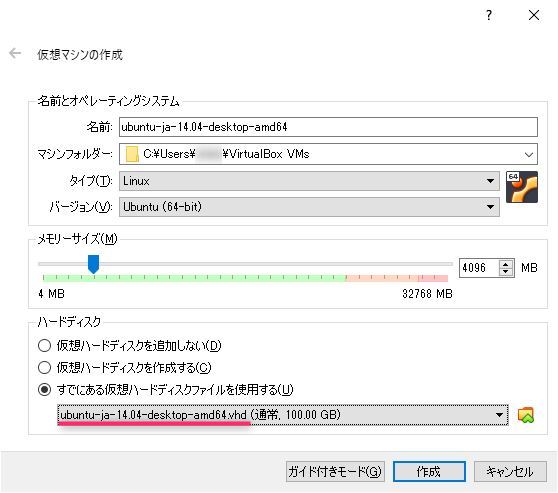
Task: Select すでにある仮想ハードディスクファイルを使用する radio button
Action: pos(44,389)
